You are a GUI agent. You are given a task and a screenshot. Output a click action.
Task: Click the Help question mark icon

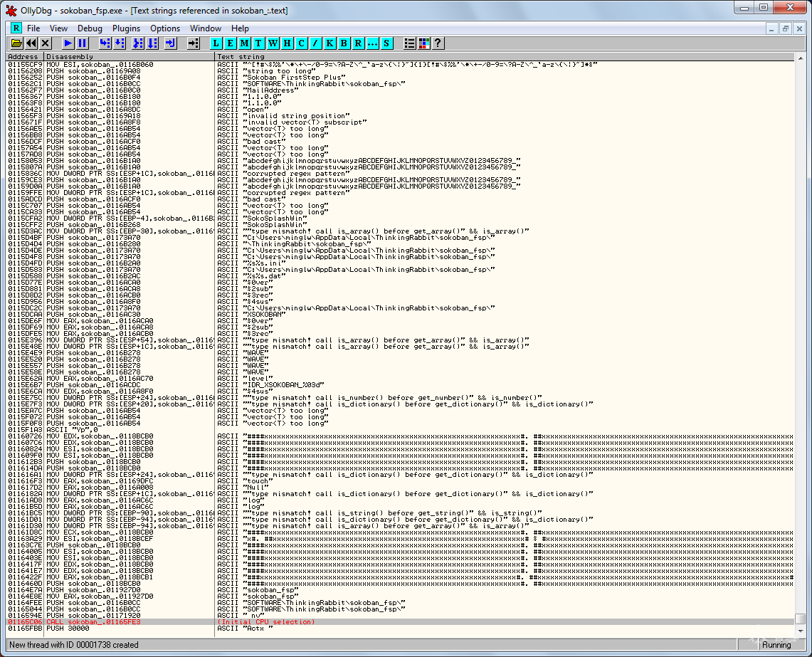[x=438, y=43]
